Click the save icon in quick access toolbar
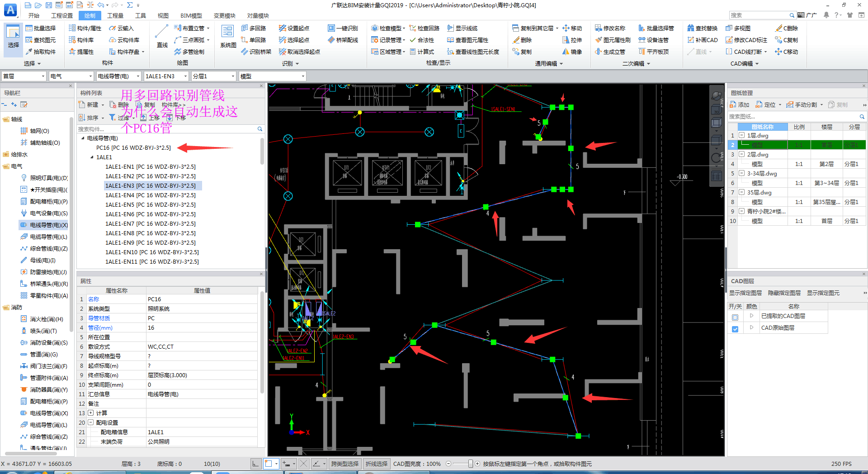Image resolution: width=868 pixels, height=474 pixels. click(49, 5)
